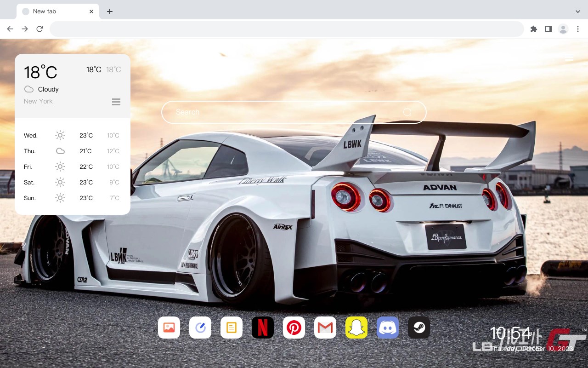This screenshot has width=588, height=368.
Task: Open the weather widget's hamburger menu
Action: pos(116,102)
